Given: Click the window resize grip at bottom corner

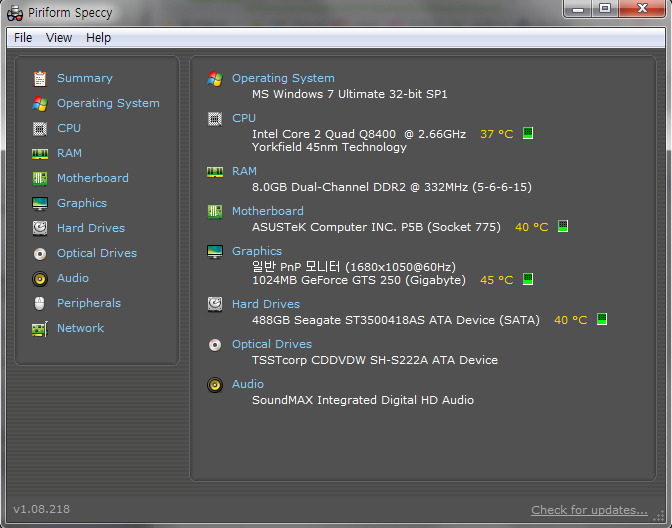Looking at the screenshot, I should 659,515.
